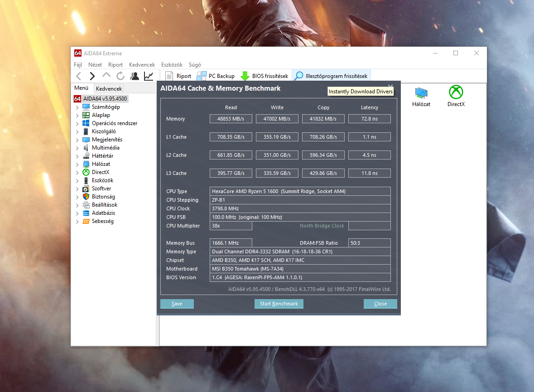Select the Hálózat tree item icon
This screenshot has height=392, width=534.
click(x=86, y=164)
